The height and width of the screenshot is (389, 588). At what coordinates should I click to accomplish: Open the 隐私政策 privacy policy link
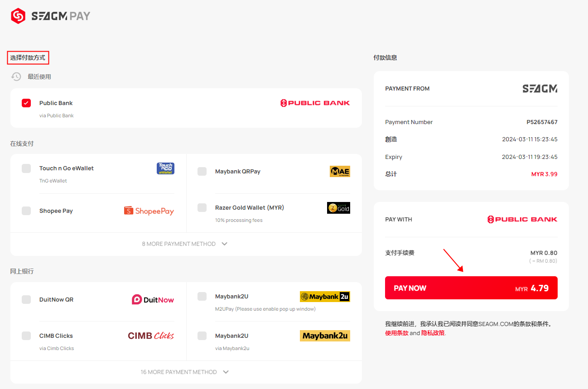click(x=433, y=333)
